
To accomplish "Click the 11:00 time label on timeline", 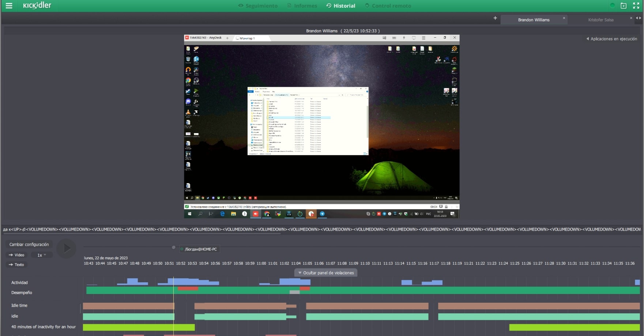I will [x=261, y=263].
